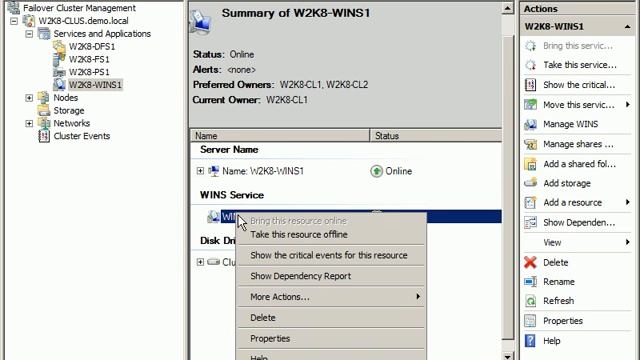640x360 pixels.
Task: Expand the Nodes tree node
Action: point(29,98)
